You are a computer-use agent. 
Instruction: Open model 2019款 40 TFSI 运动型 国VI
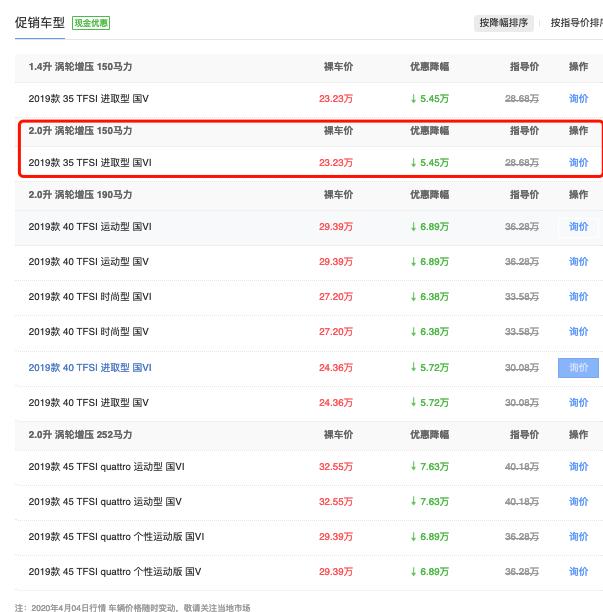click(90, 227)
